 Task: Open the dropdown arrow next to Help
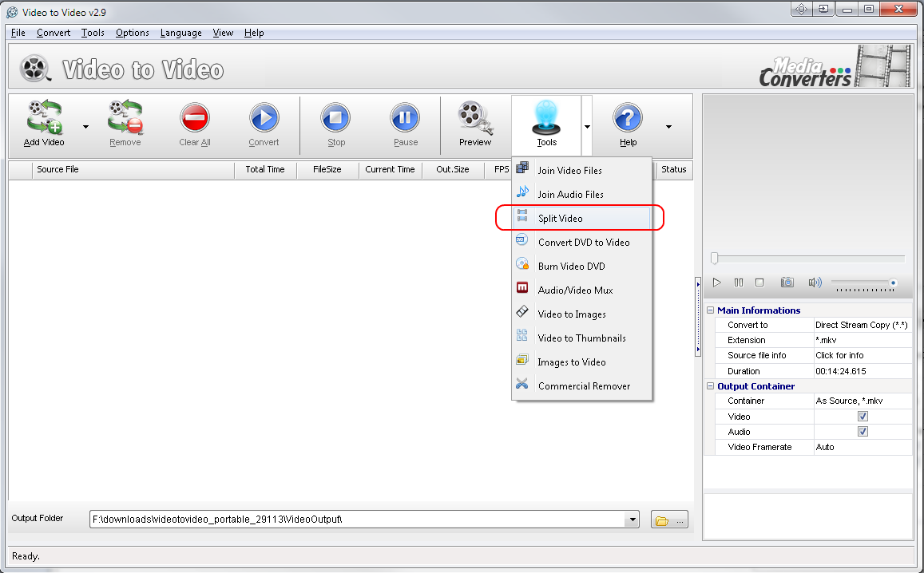[x=668, y=127]
